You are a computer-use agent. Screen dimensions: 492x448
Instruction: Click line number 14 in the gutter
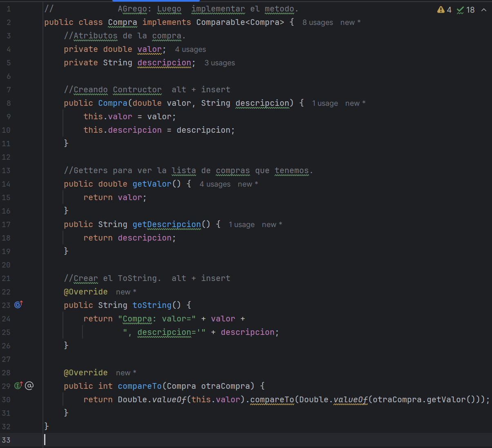(x=6, y=184)
